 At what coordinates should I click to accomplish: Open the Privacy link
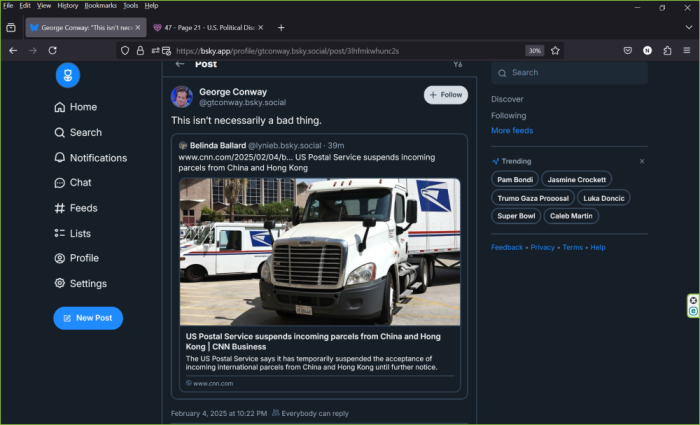[x=542, y=247]
